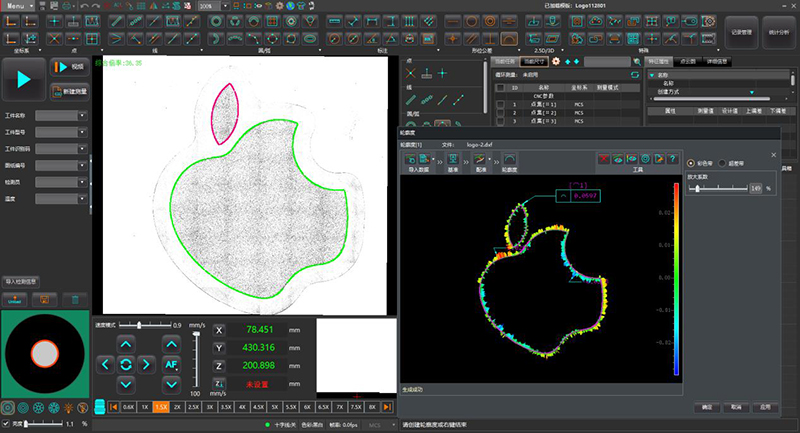Click the 统计分析 button
The image size is (800, 433).
tap(779, 32)
